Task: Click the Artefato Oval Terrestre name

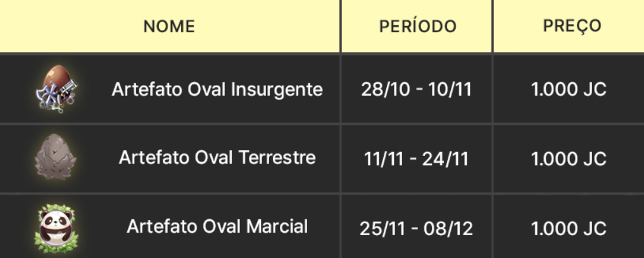Action: (217, 158)
